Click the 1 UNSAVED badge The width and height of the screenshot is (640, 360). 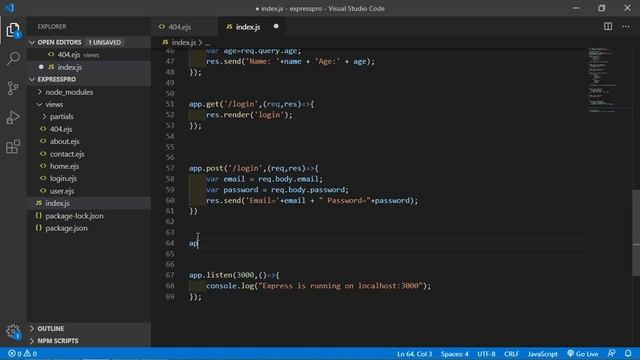pos(104,42)
